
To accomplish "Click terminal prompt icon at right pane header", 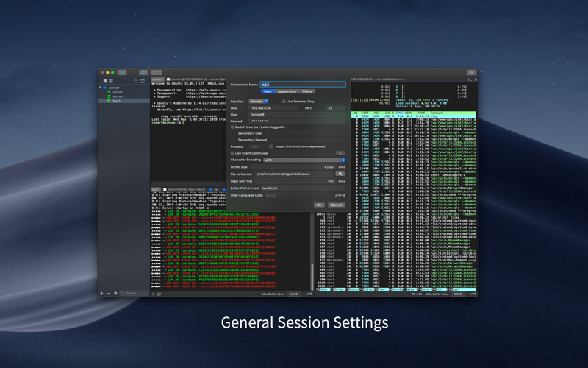I will tap(470, 79).
